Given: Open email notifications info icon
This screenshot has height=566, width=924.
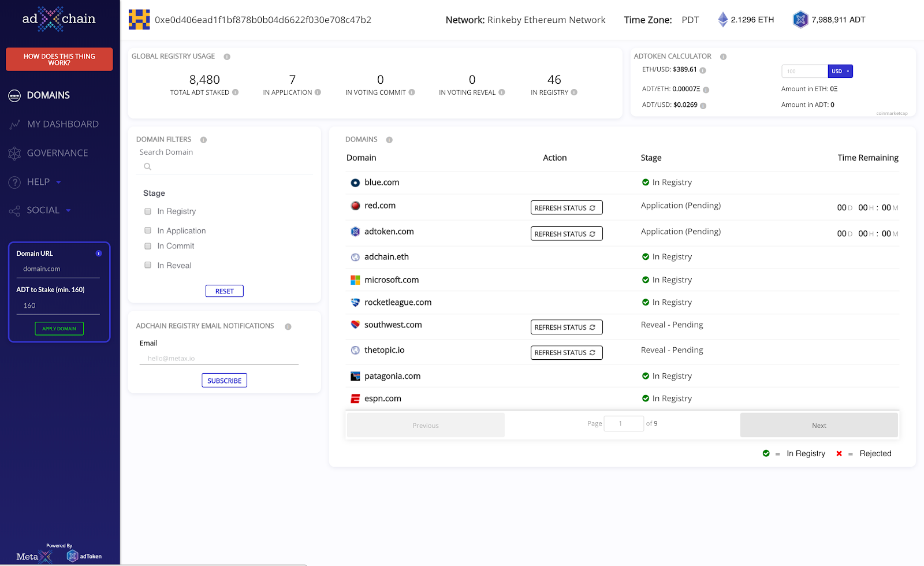Looking at the screenshot, I should [x=288, y=327].
